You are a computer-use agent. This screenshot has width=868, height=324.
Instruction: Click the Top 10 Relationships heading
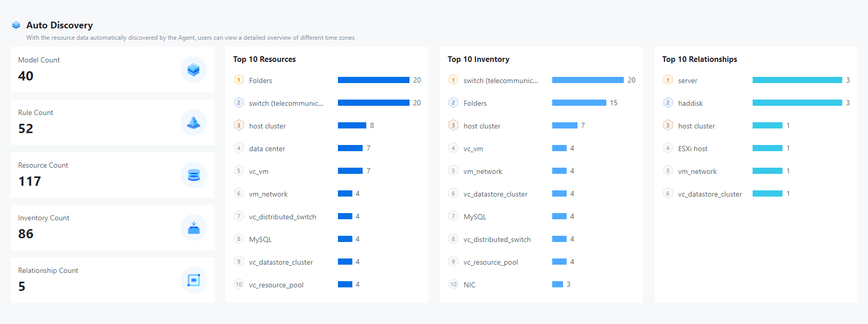(x=700, y=59)
